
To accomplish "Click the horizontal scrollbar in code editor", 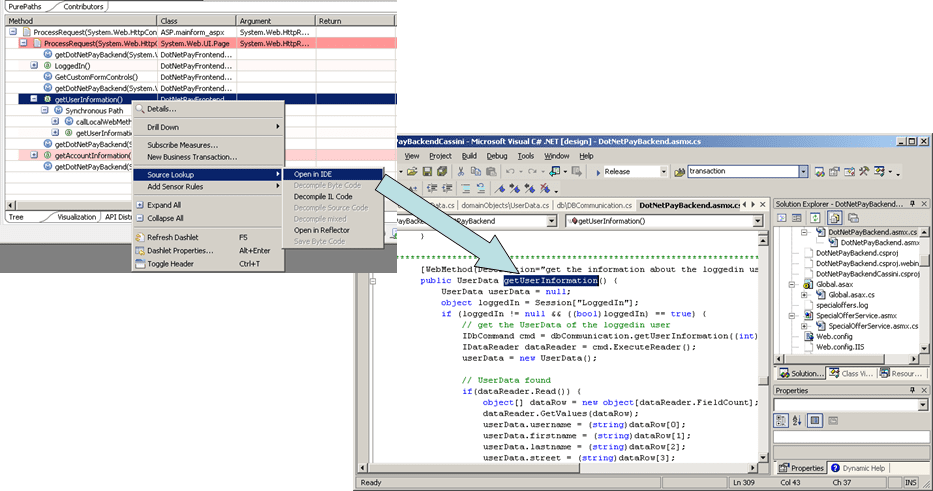I will pyautogui.click(x=559, y=468).
